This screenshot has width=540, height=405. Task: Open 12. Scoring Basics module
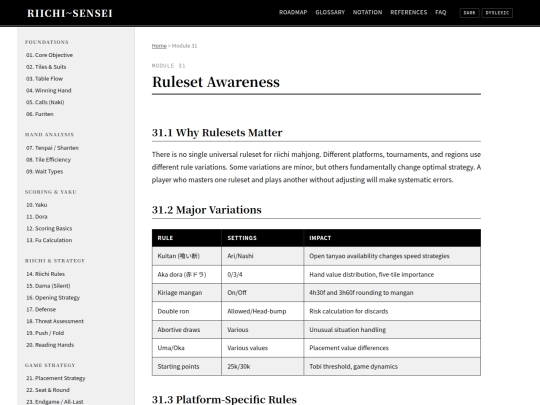point(49,228)
